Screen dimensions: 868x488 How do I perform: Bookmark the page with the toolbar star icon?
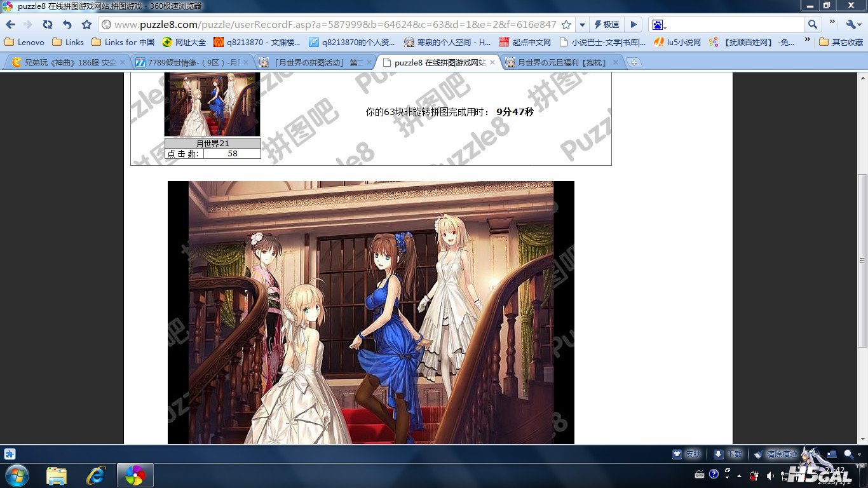click(87, 25)
